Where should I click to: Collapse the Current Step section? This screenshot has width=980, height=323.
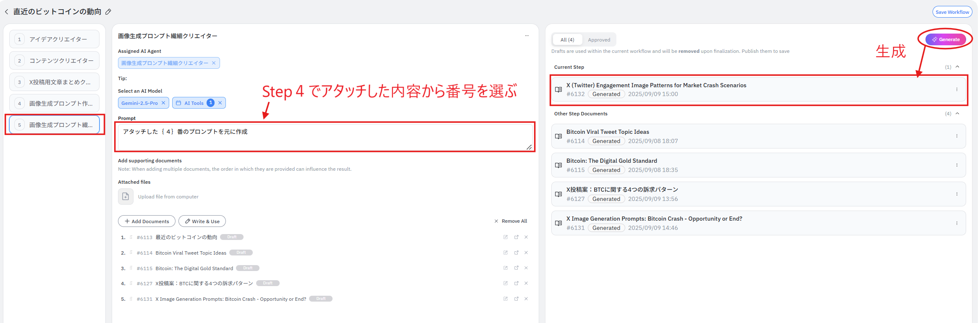pyautogui.click(x=957, y=67)
